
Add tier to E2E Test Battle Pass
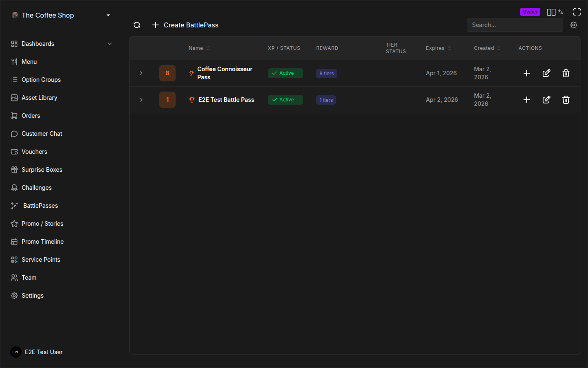pos(527,100)
